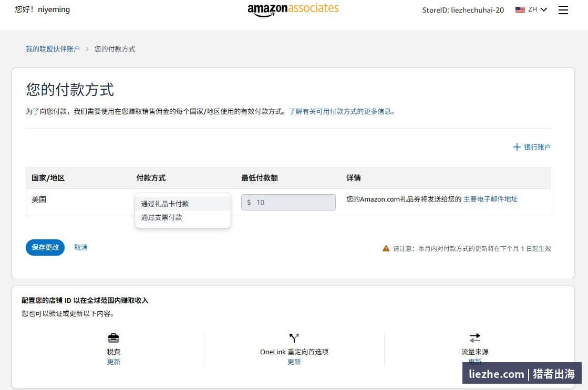Viewport: 588px width, 390px height.
Task: Expand the ZH language dropdown arrow
Action: coord(544,9)
